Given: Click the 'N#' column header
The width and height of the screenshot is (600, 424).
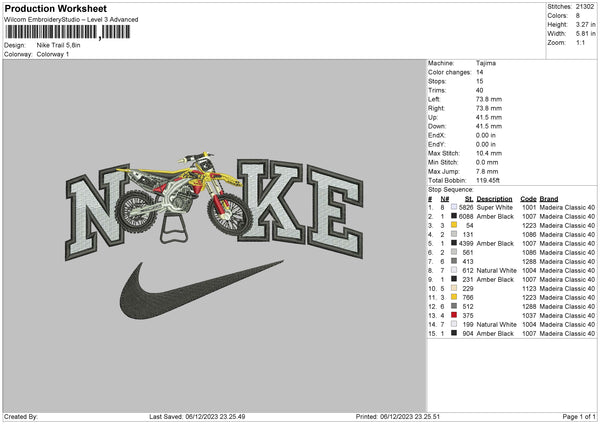Looking at the screenshot, I should (x=445, y=199).
